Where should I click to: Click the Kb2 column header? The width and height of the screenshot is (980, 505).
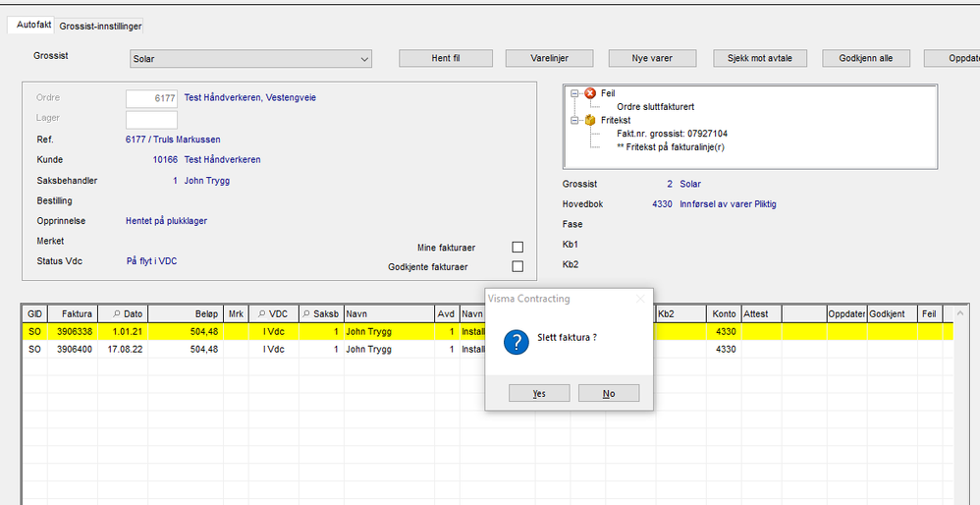[x=681, y=313]
